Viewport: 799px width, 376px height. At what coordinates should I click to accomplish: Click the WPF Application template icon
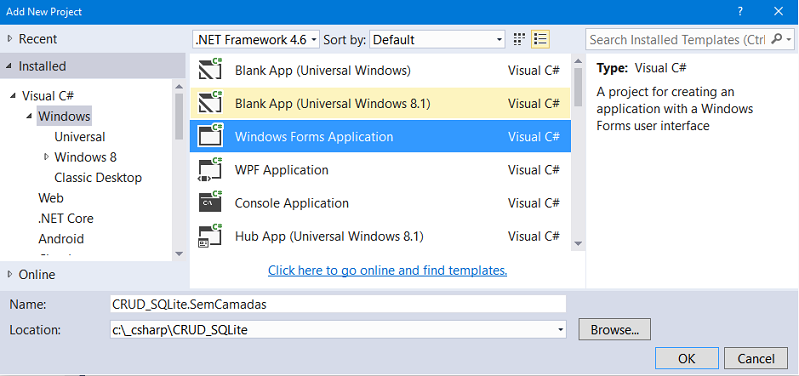pos(210,170)
